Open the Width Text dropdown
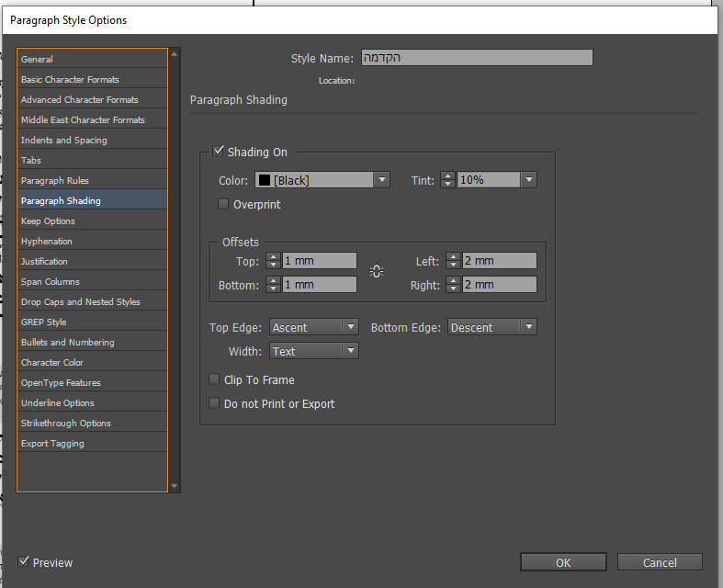This screenshot has height=588, width=723. point(314,351)
